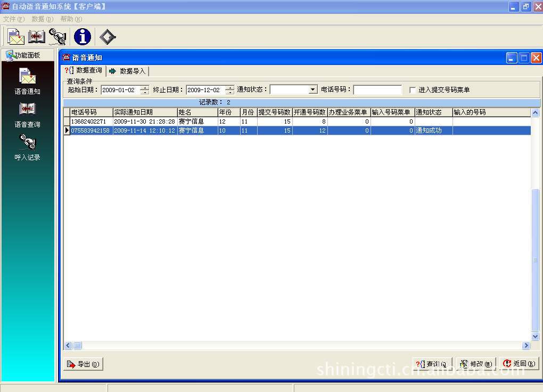Maximize the 语音通知 child window
The width and height of the screenshot is (543, 392).
pyautogui.click(x=524, y=58)
